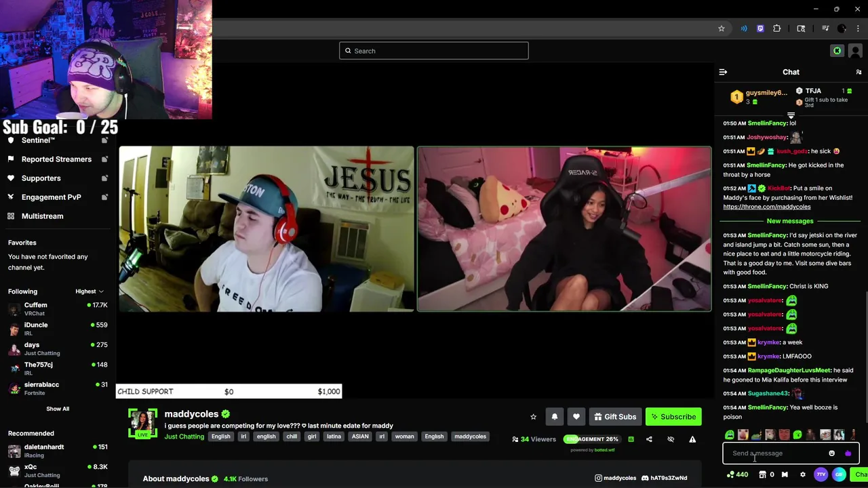
Task: Open Sentinel sidebar item
Action: point(38,140)
